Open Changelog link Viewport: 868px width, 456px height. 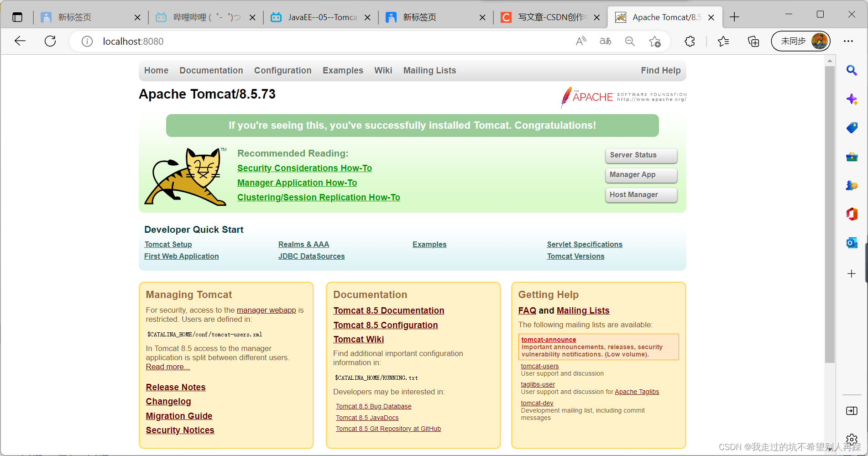[x=168, y=401]
